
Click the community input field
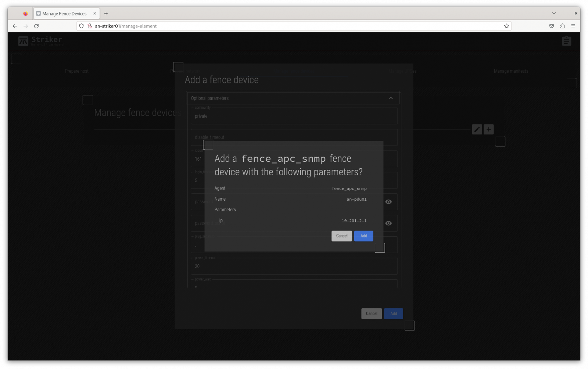tap(294, 116)
